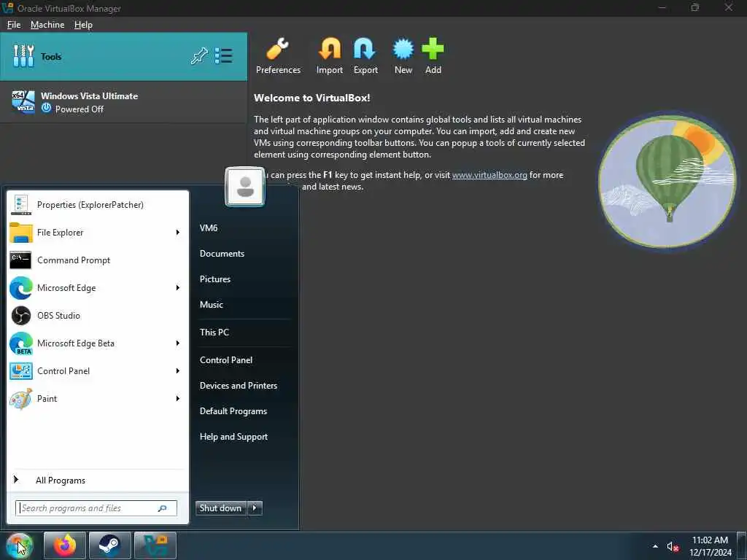The width and height of the screenshot is (747, 560).
Task: Open Steam from the taskbar
Action: coord(109,545)
